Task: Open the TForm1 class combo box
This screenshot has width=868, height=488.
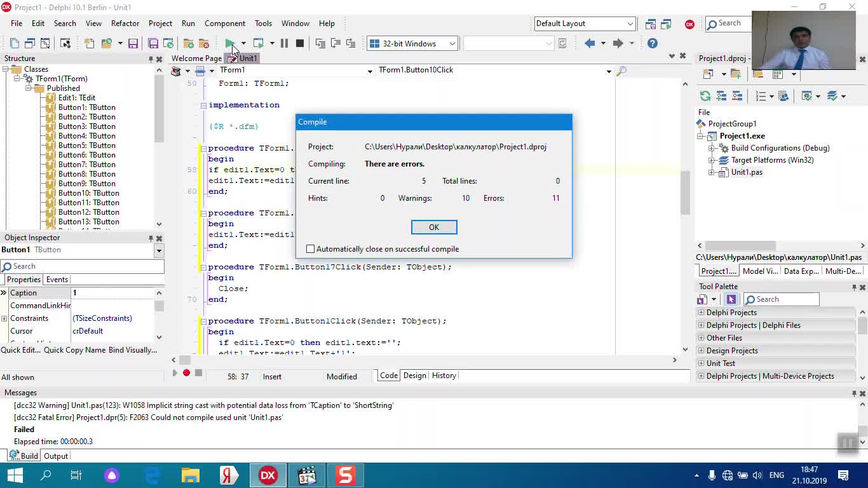Action: coord(370,71)
